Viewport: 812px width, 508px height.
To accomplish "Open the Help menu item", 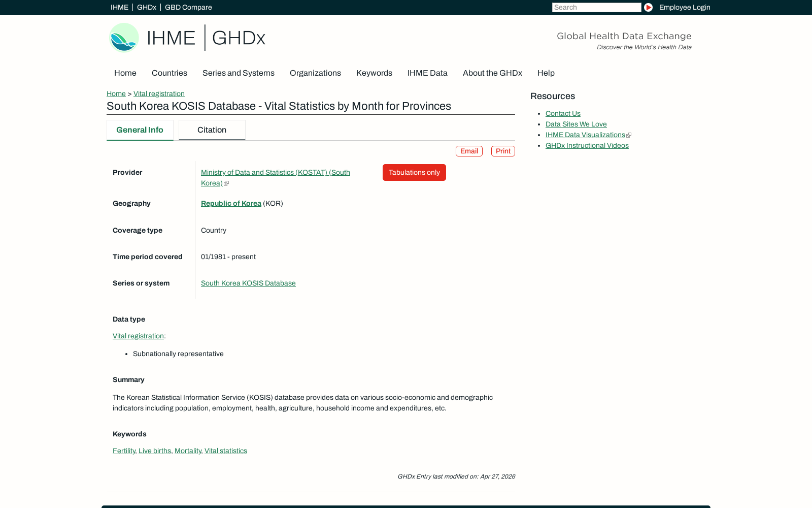I will [x=546, y=73].
